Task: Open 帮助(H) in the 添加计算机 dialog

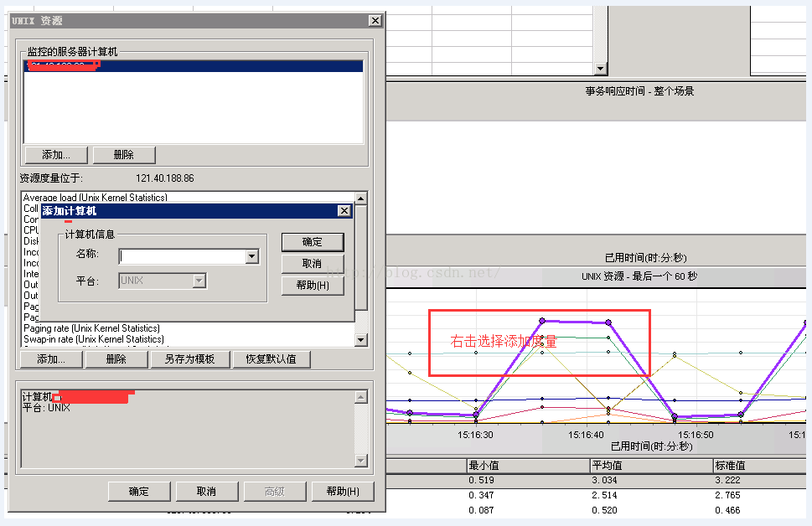Action: tap(313, 286)
